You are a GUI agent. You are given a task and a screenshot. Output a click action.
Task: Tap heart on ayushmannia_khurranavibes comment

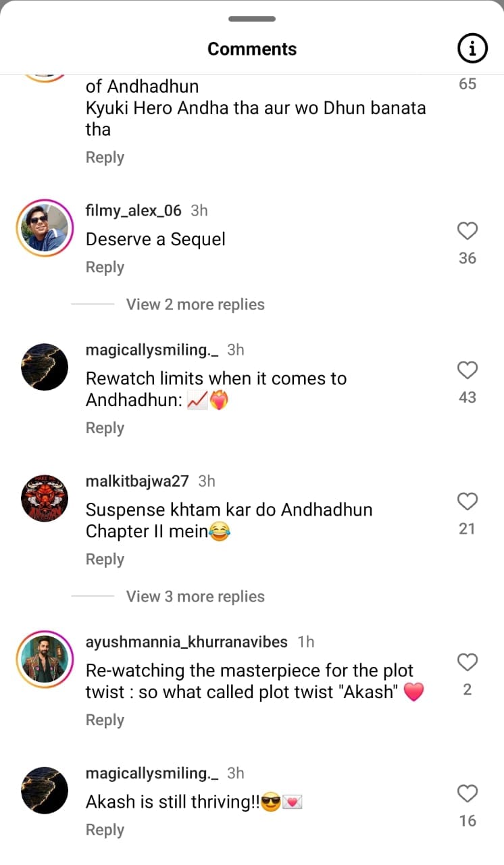point(468,662)
